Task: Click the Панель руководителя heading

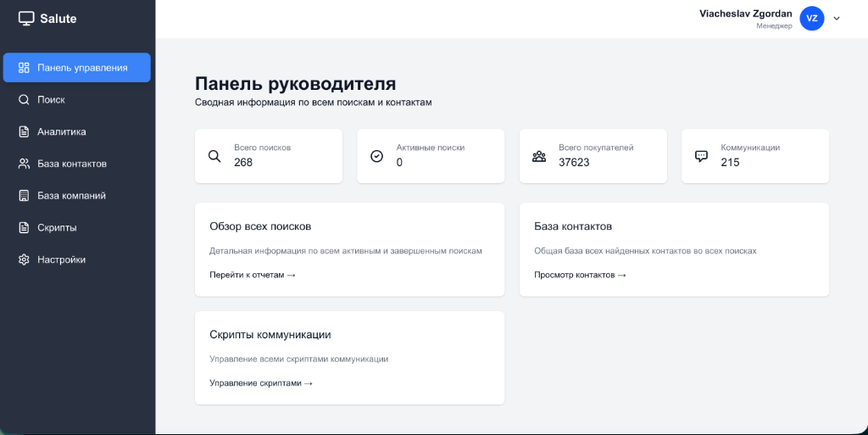Action: pos(296,84)
